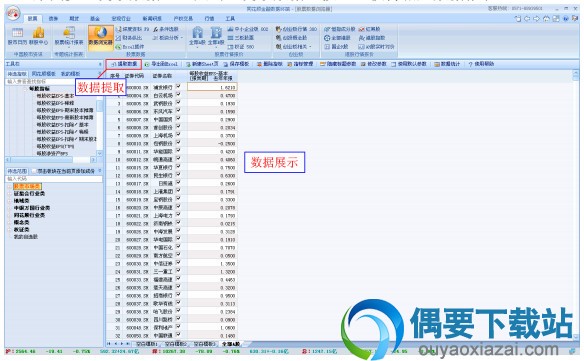Open 中小企业板 002 quotes

click(x=248, y=29)
